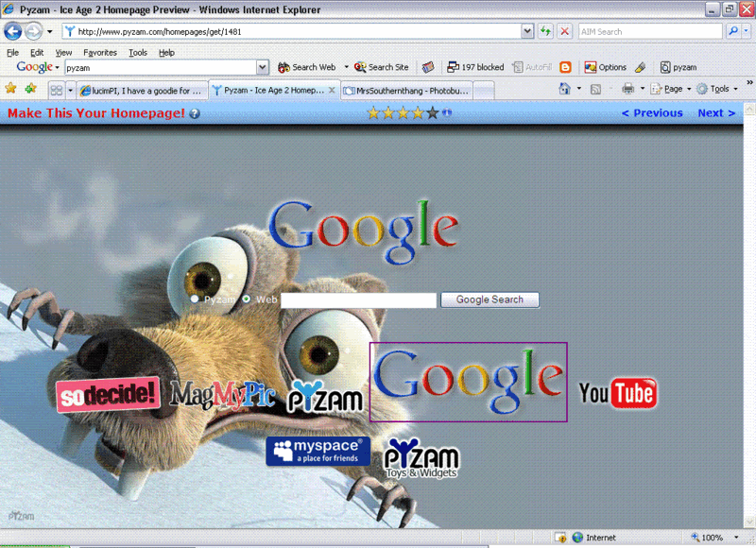
Task: Click the Google Search button
Action: click(490, 300)
